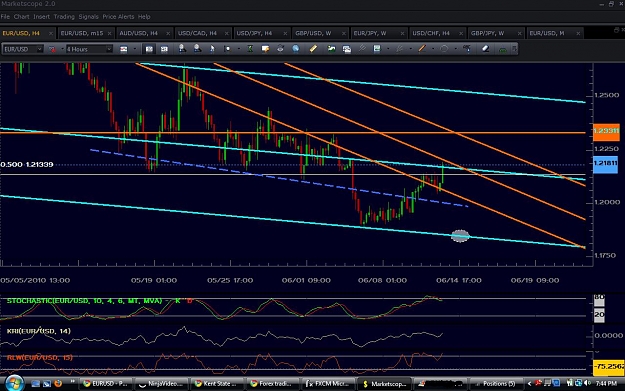Click the save image icon
This screenshot has height=391, width=625.
377,49
